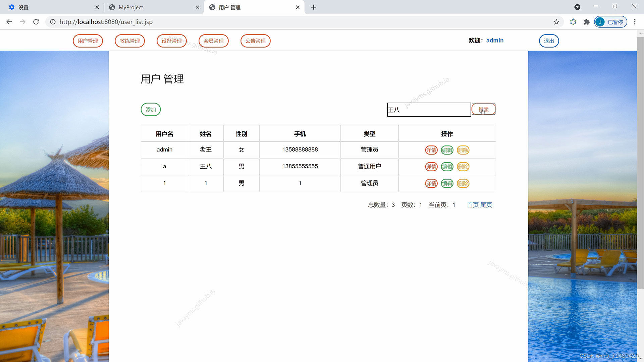Open 用户管理 in the navigation menu

(88, 41)
